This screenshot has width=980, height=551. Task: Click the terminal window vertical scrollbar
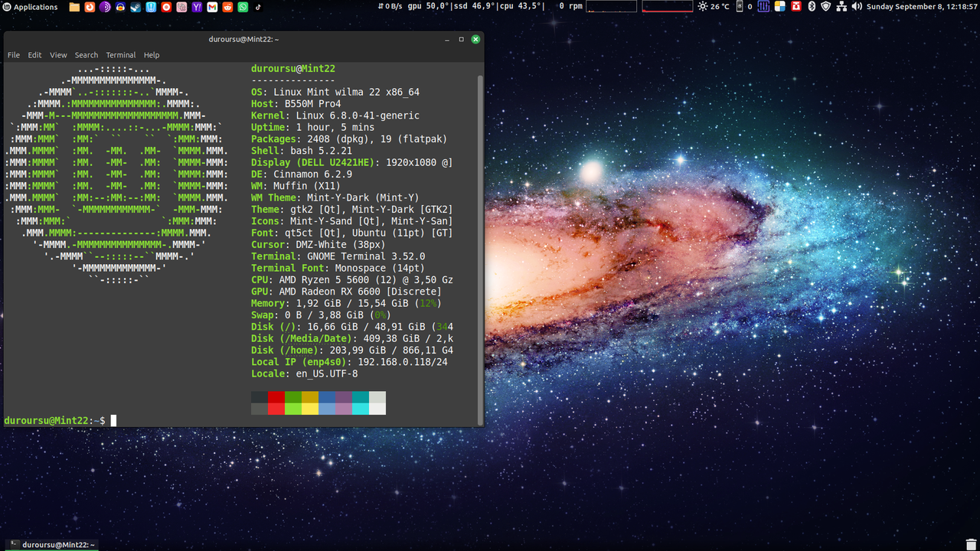(480, 249)
